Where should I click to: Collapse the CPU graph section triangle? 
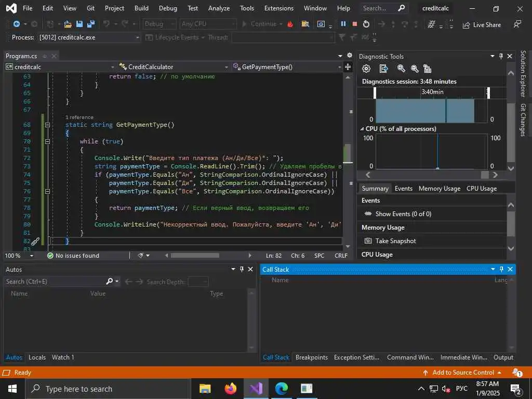[362, 129]
